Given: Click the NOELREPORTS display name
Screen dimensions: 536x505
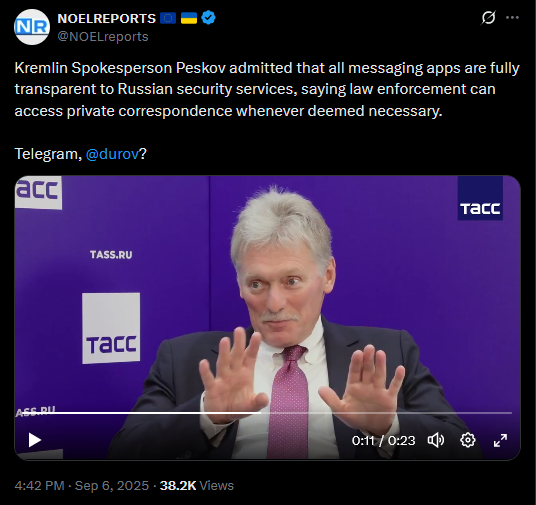Looking at the screenshot, I should [107, 18].
